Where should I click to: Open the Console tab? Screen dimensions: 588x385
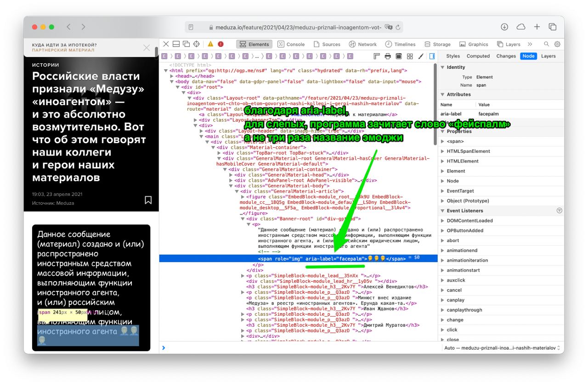point(291,45)
